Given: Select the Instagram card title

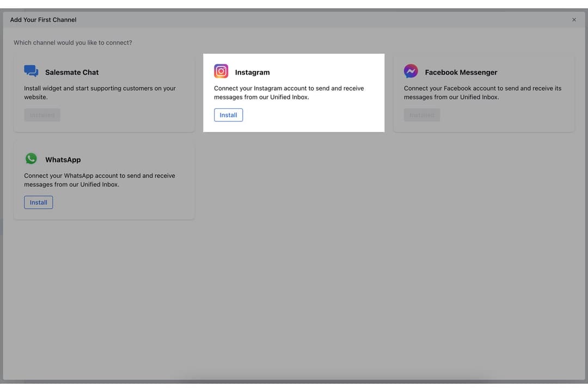Looking at the screenshot, I should pyautogui.click(x=253, y=72).
